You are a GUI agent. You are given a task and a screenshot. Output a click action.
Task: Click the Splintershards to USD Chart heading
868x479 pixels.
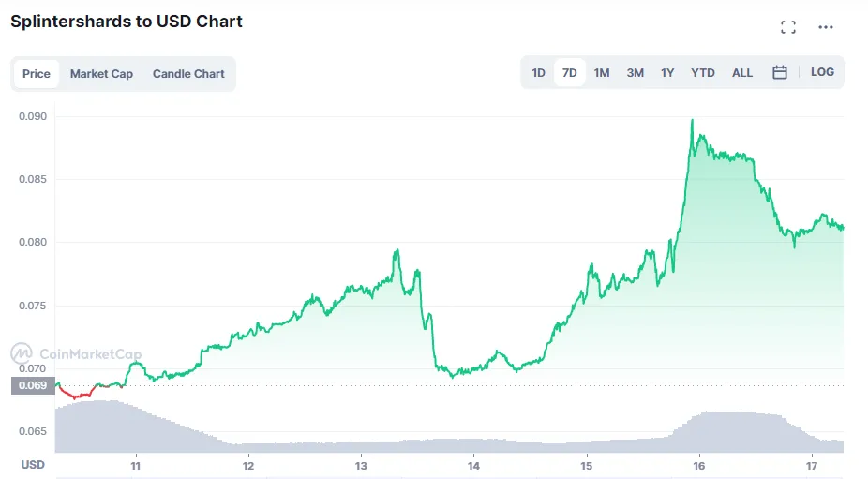point(127,22)
